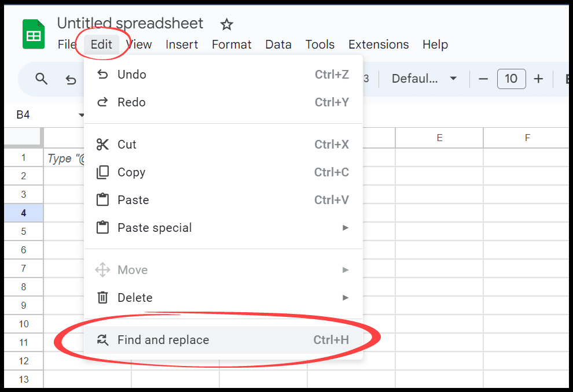
Task: Select Find and replace menu entry
Action: (223, 340)
